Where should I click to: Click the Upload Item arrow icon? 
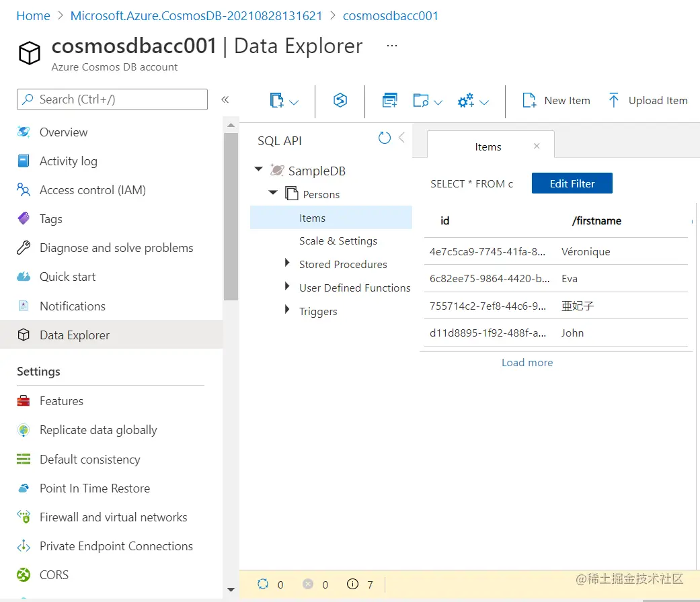click(613, 101)
